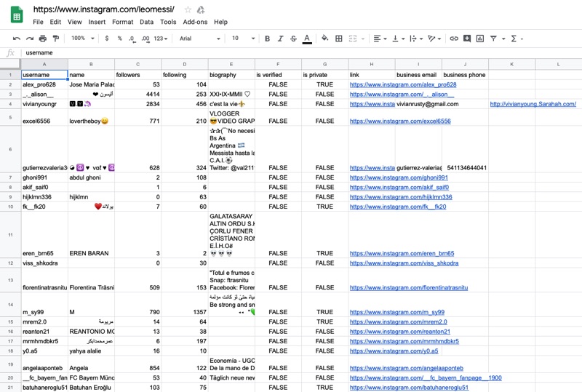
Task: Click the spreadsheet title text
Action: (103, 9)
